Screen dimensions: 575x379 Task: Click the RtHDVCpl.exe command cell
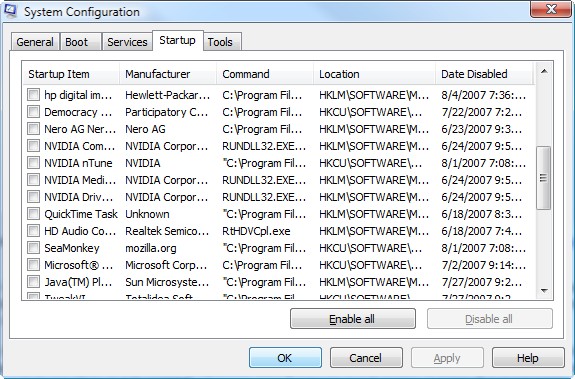point(256,231)
